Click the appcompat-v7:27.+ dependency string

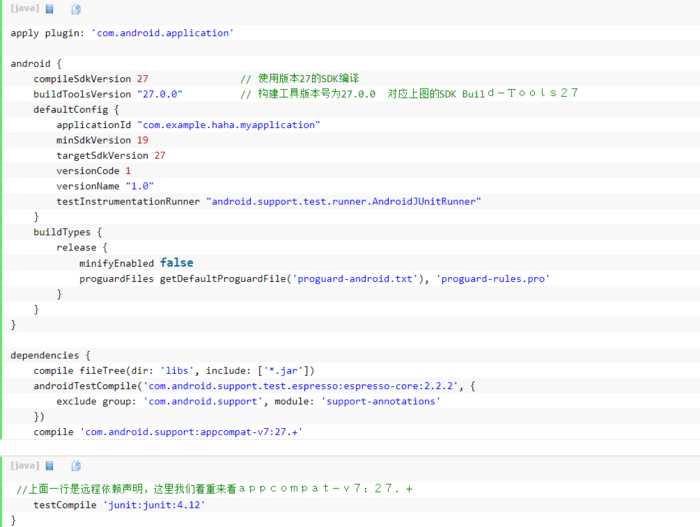click(192, 432)
